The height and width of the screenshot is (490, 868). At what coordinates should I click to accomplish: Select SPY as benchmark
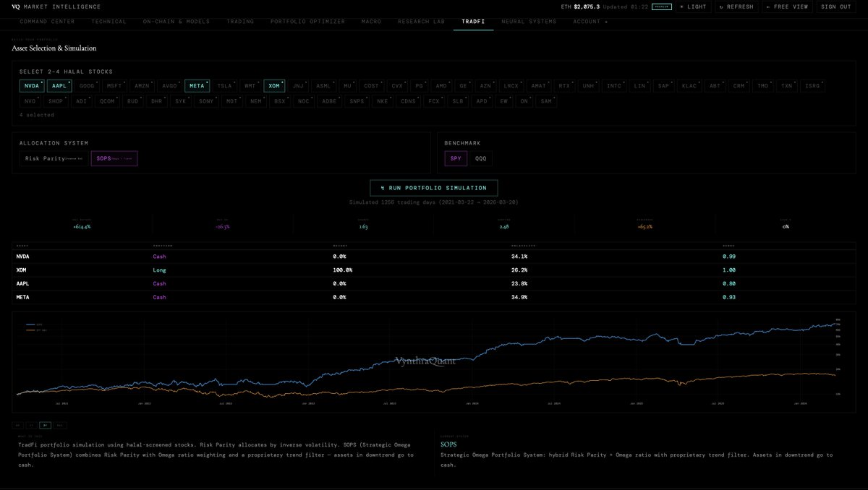456,158
